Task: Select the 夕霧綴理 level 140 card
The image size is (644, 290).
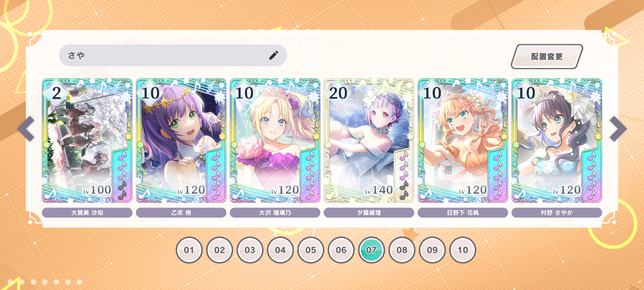Action: [369, 140]
